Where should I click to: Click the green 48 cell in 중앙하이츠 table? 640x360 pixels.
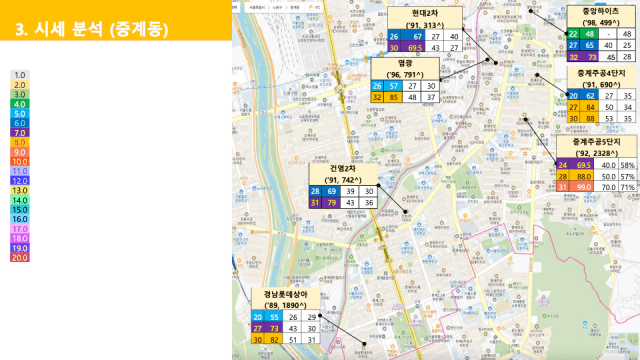pyautogui.click(x=589, y=34)
